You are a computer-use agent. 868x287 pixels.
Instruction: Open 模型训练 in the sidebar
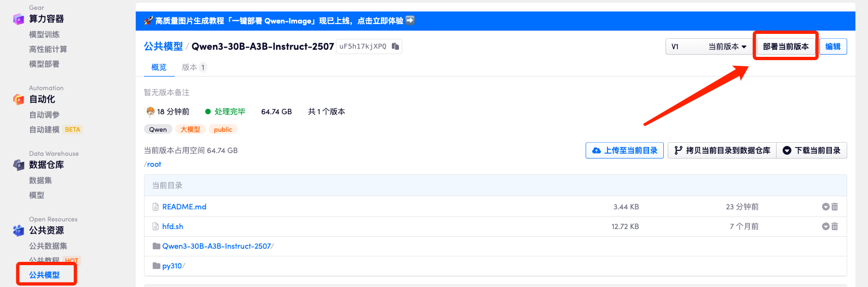tap(44, 34)
